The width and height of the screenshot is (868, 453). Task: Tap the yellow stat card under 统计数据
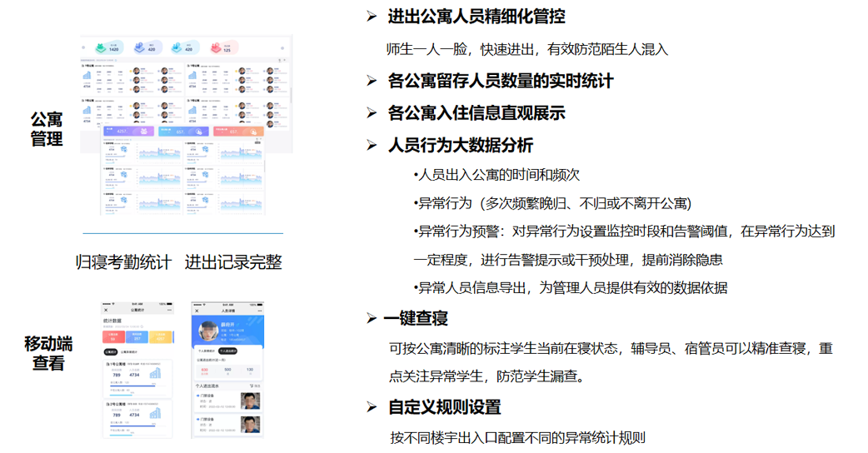[x=161, y=336]
